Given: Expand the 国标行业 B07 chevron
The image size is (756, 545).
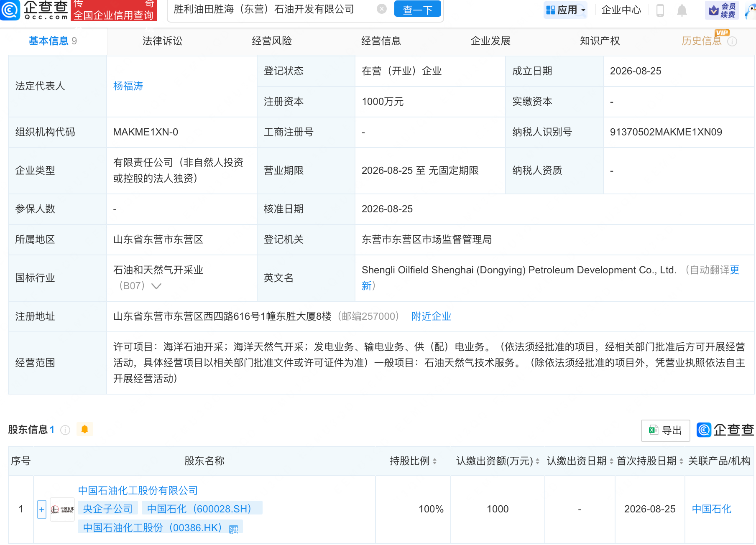Looking at the screenshot, I should coord(156,286).
